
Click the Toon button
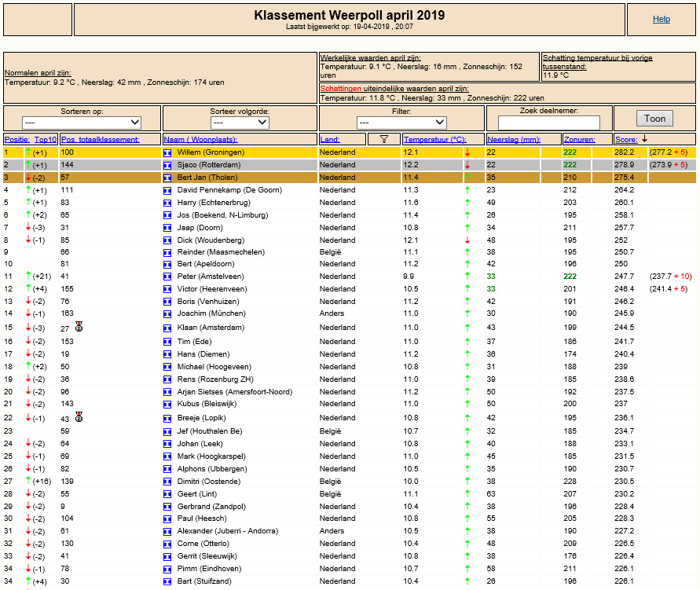(654, 119)
